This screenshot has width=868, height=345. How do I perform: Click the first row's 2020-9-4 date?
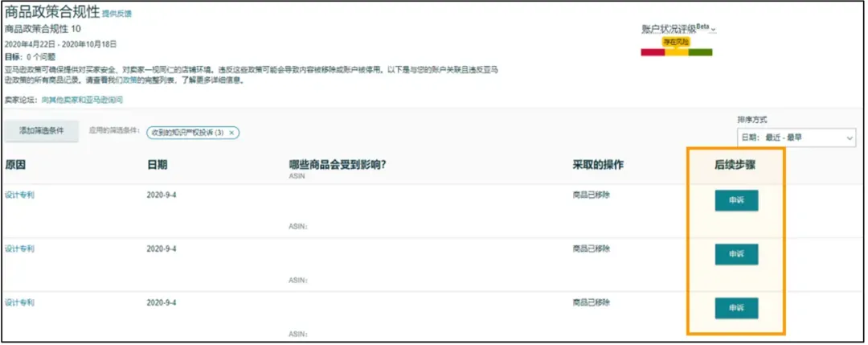pos(162,195)
